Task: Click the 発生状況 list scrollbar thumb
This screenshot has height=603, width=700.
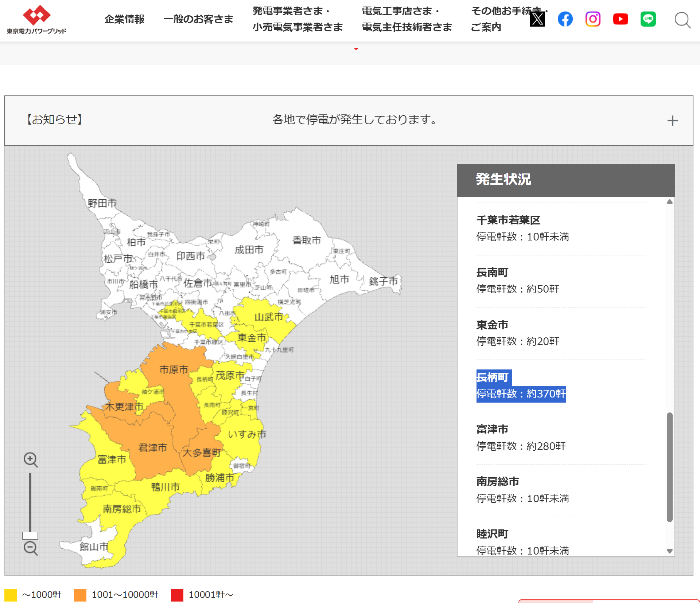Action: point(670,467)
